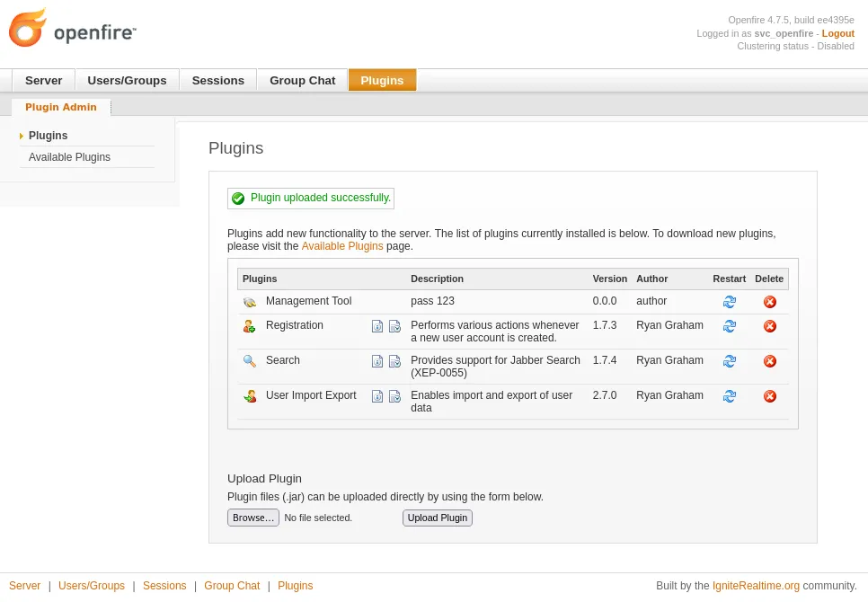Click the Management Tool plugin icon
868x602 pixels.
(250, 302)
